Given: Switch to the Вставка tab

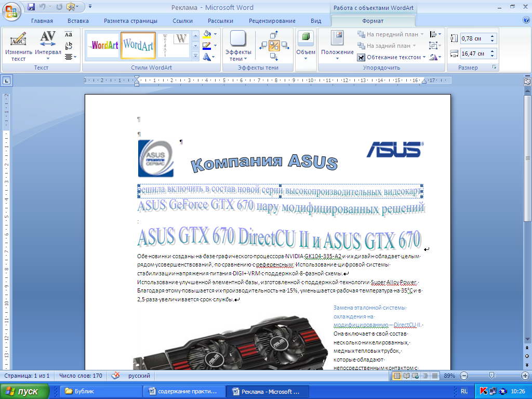Looking at the screenshot, I should tap(78, 21).
